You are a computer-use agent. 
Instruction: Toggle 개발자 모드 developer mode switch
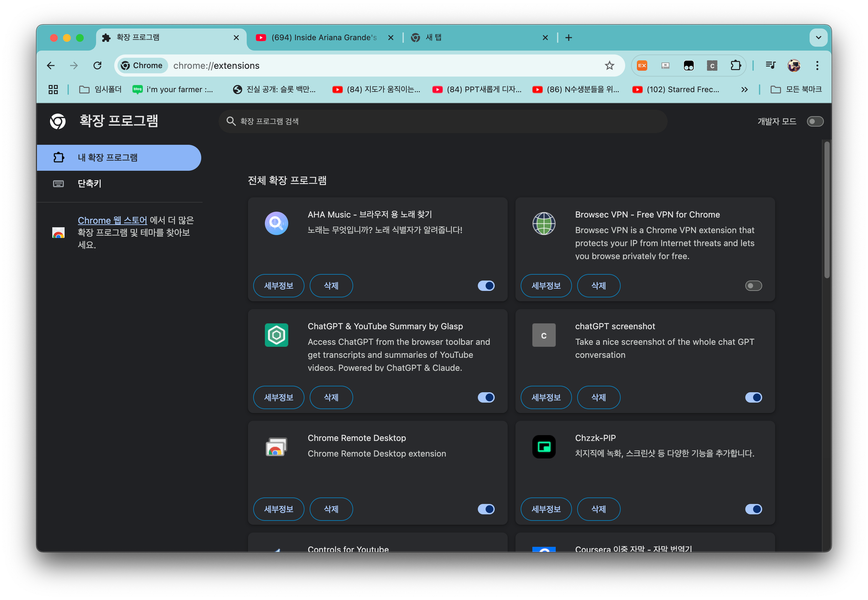[x=815, y=122]
